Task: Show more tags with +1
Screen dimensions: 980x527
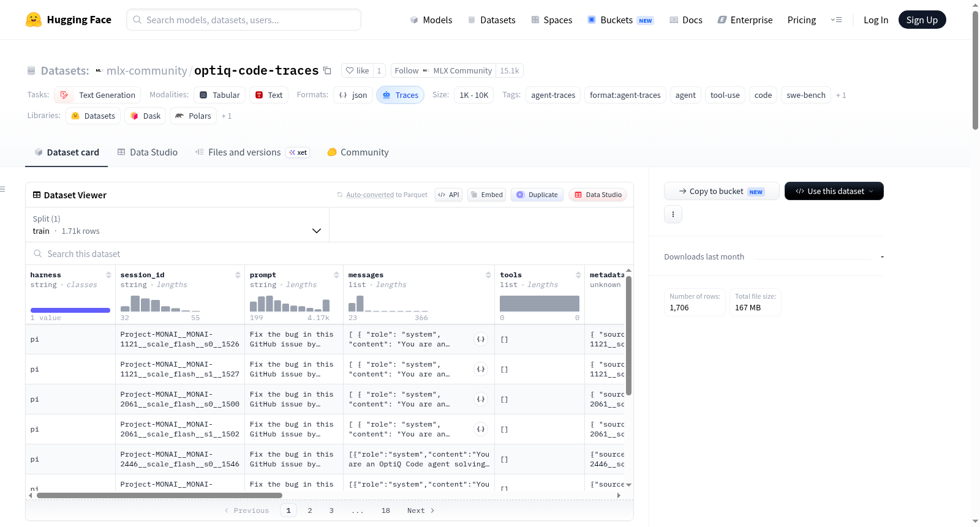Action: (x=841, y=95)
